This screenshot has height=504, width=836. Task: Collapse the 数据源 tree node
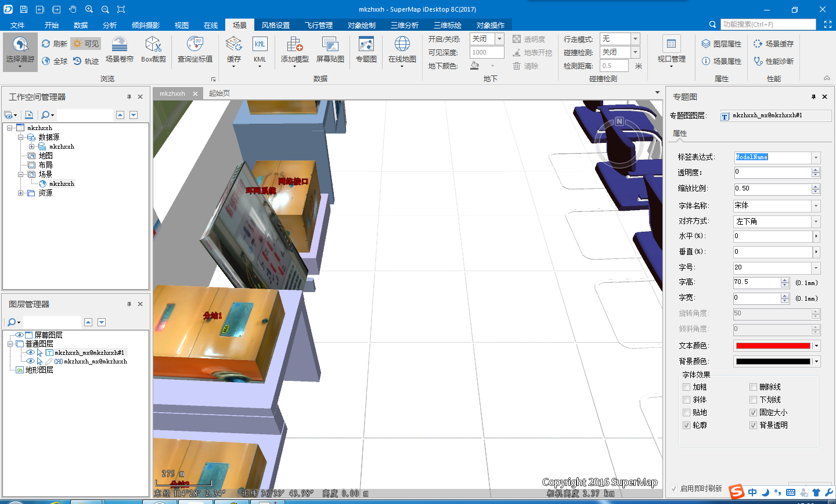coord(20,137)
